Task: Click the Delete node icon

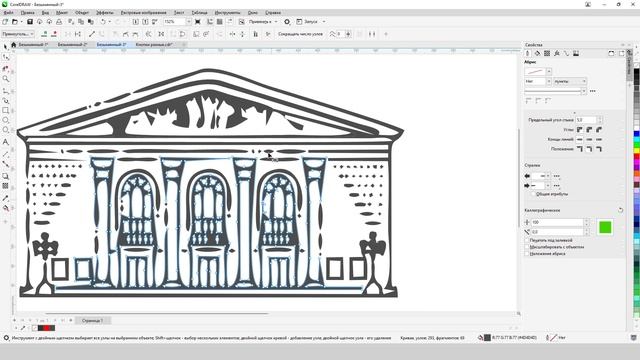Action: [x=54, y=34]
